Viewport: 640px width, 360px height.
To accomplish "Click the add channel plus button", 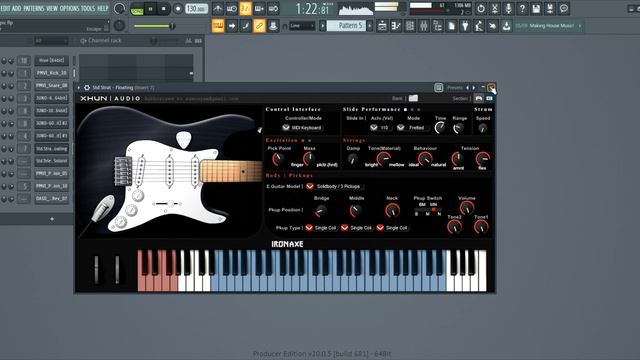I will [x=52, y=219].
